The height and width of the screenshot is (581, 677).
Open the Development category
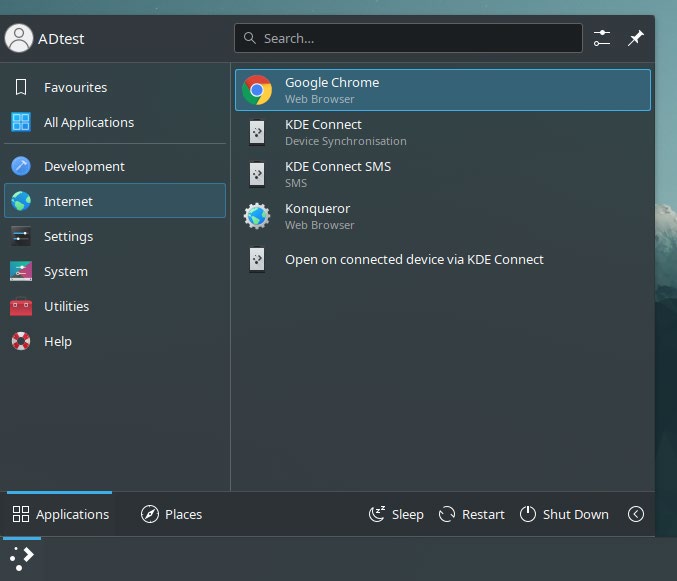pyautogui.click(x=115, y=166)
